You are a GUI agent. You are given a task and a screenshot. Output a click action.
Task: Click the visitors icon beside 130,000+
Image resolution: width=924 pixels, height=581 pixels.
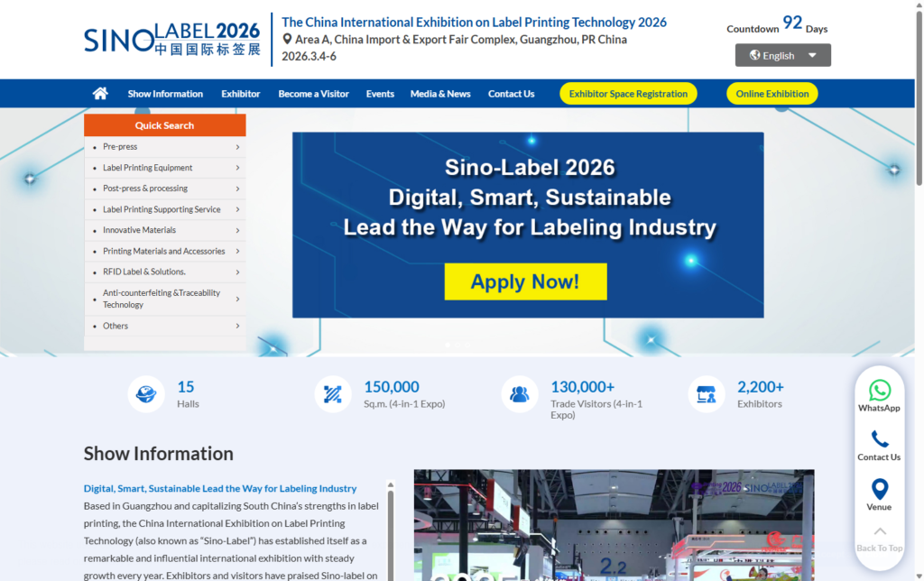[520, 392]
